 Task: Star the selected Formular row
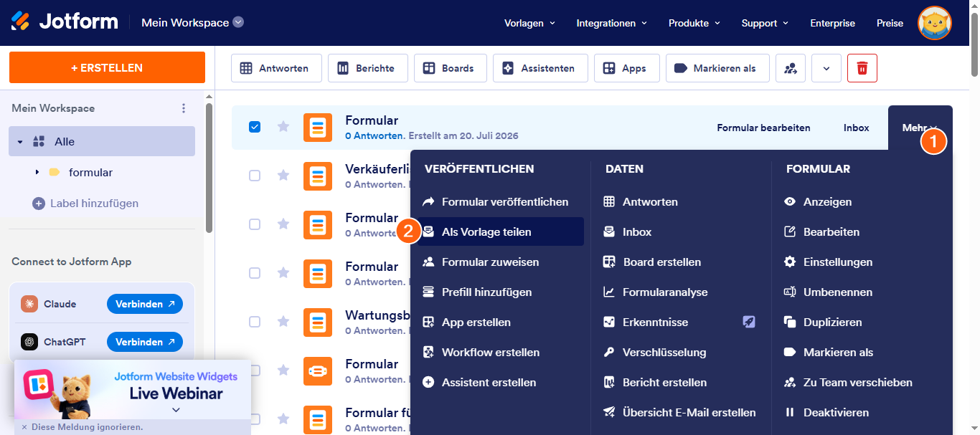(x=283, y=127)
